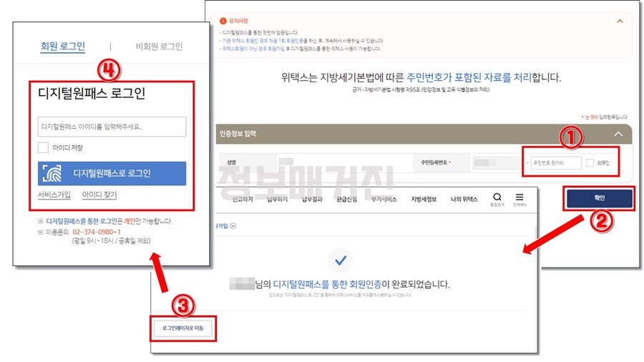Click the blurred 주민등록번호 front field

(x=497, y=163)
